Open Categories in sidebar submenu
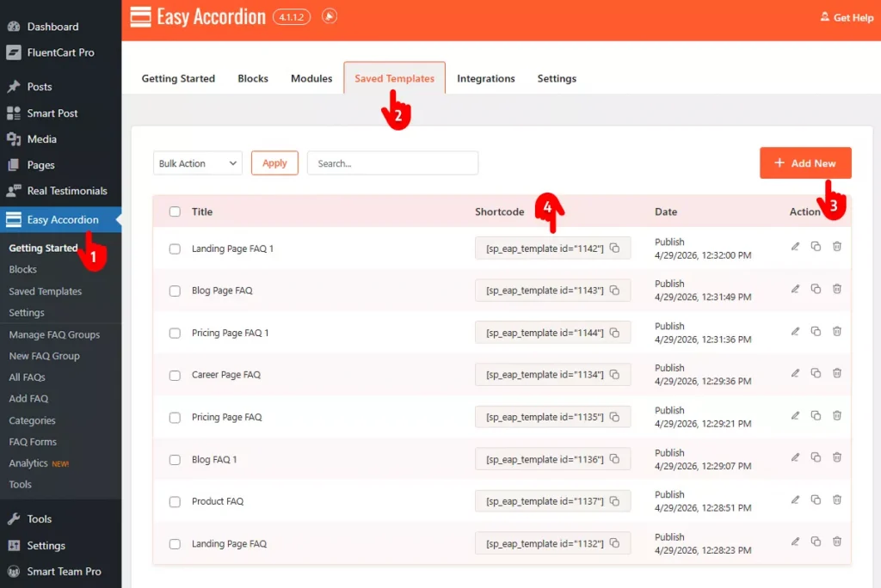This screenshot has height=588, width=881. 32,420
